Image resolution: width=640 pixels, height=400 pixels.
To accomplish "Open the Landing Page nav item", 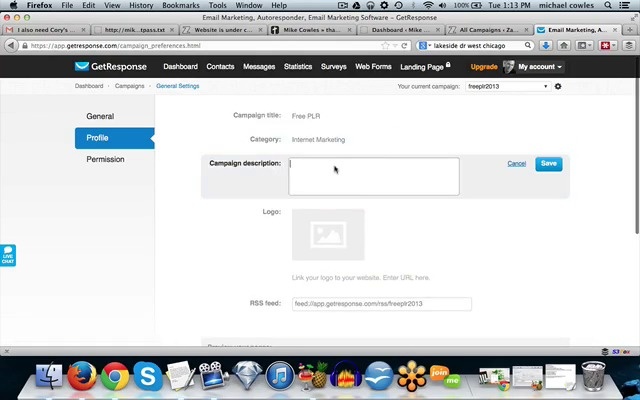I will [425, 67].
